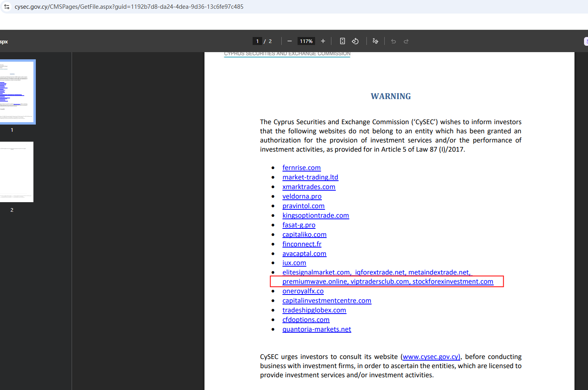The height and width of the screenshot is (390, 588).
Task: Click the zoom in plus icon
Action: pos(323,41)
